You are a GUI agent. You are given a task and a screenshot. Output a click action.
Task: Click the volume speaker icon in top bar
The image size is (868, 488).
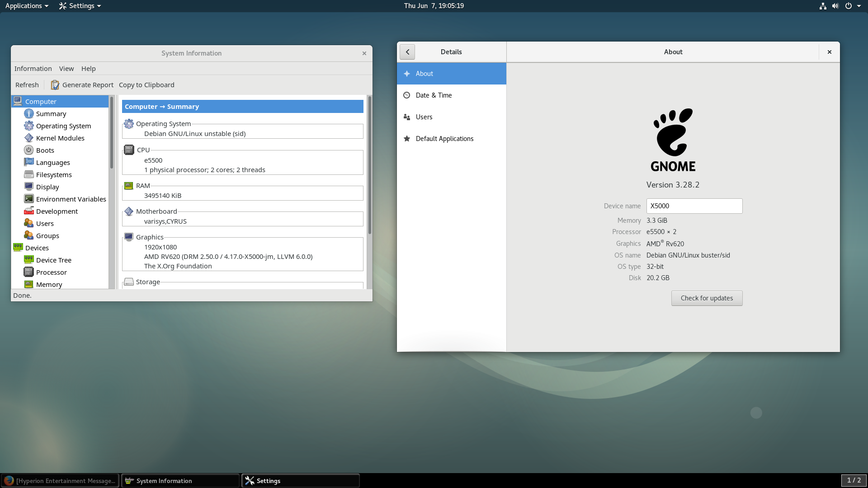tap(835, 6)
